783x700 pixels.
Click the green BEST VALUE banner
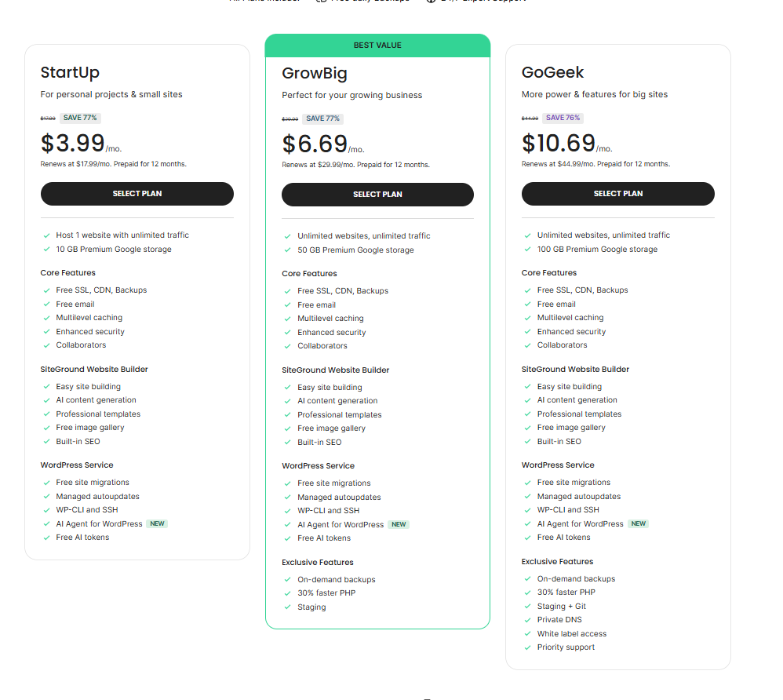pyautogui.click(x=377, y=46)
